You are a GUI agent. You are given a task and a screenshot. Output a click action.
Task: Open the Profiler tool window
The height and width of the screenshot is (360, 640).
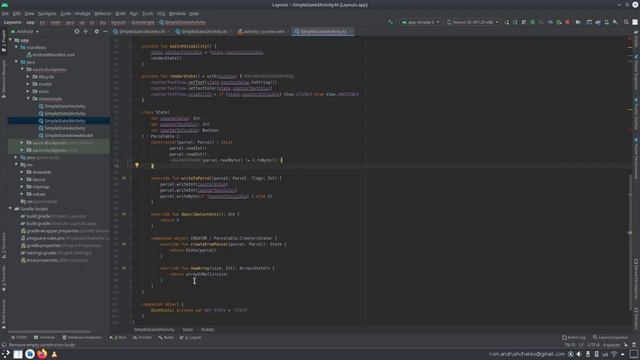pos(142,338)
